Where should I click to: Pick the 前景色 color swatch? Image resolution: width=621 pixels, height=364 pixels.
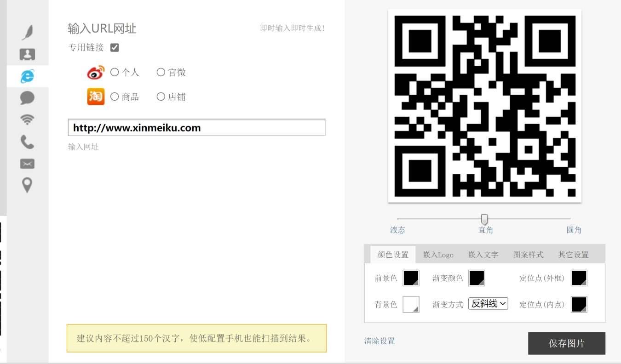[411, 278]
